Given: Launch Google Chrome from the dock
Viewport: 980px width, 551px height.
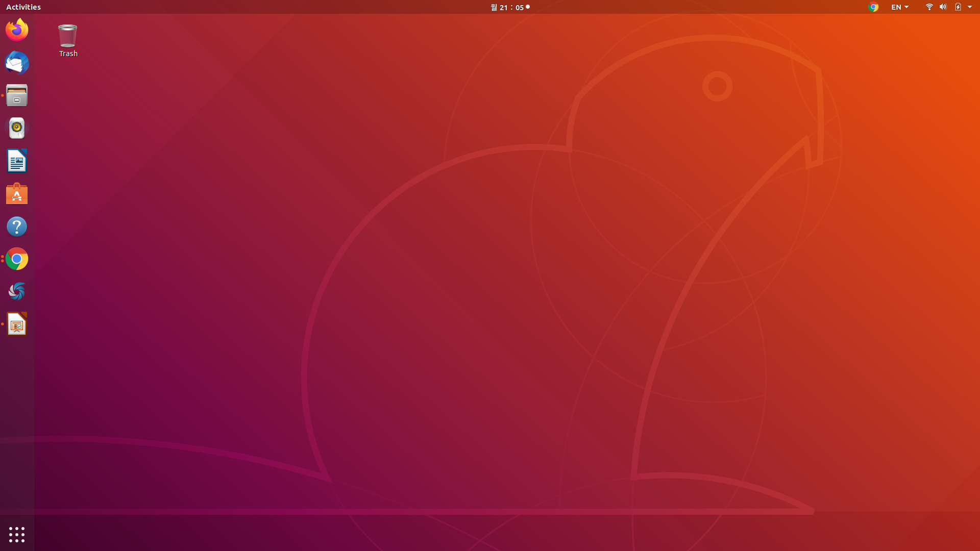Looking at the screenshot, I should (17, 259).
